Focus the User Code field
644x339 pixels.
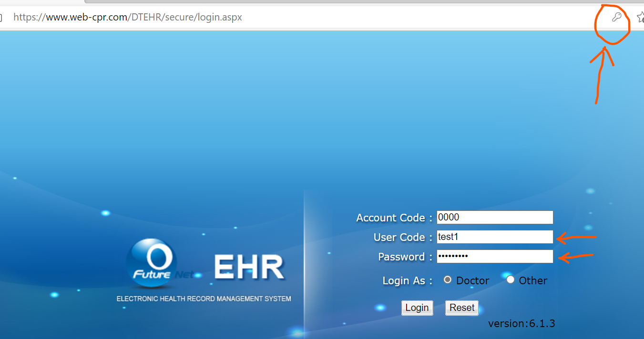click(495, 237)
